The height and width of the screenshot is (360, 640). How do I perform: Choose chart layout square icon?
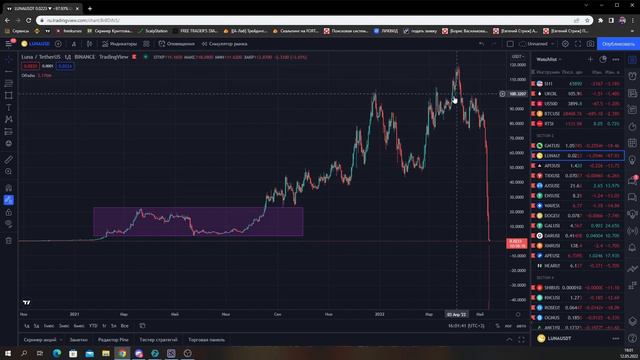pyautogui.click(x=510, y=44)
